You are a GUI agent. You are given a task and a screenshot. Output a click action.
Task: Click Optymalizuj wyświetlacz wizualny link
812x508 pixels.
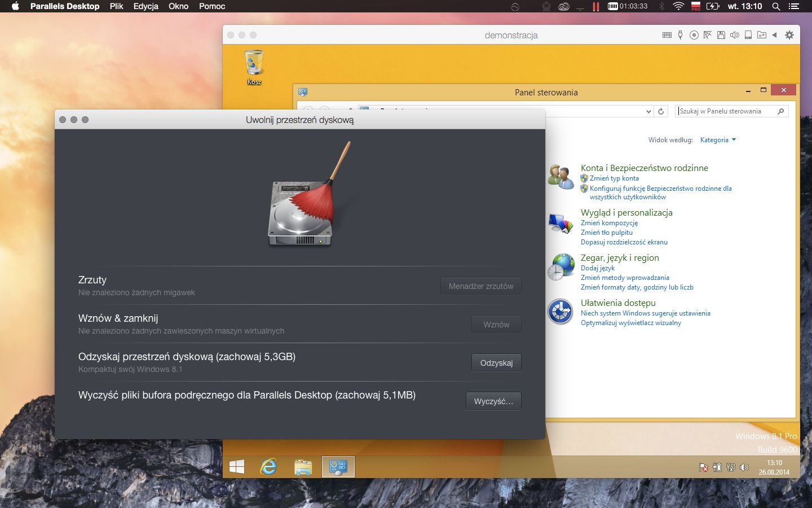pos(631,323)
